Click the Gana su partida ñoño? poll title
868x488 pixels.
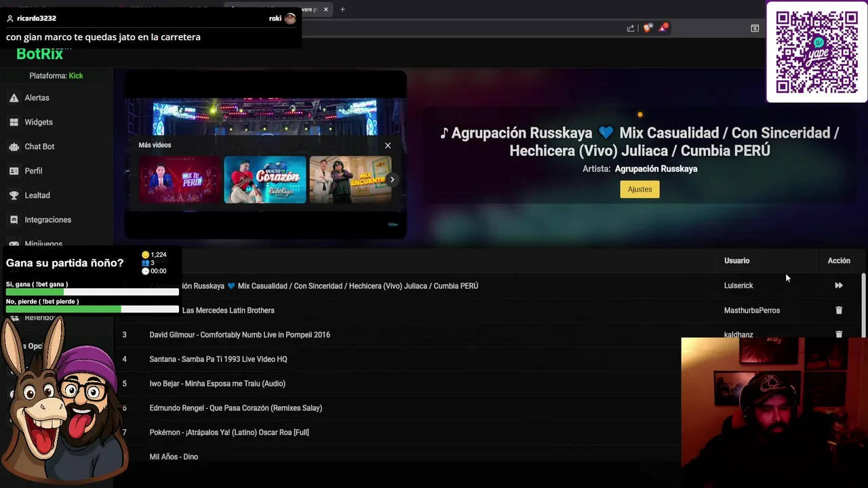(x=64, y=263)
